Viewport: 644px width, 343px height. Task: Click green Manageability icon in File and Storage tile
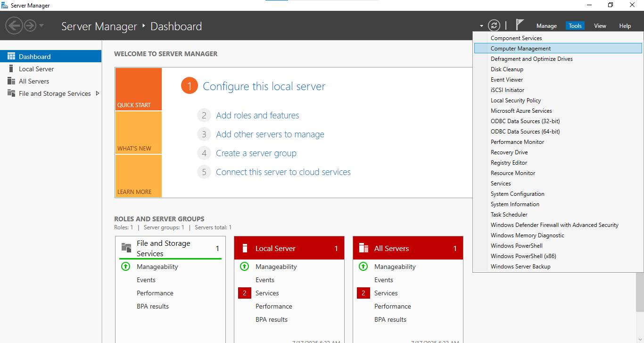(125, 267)
